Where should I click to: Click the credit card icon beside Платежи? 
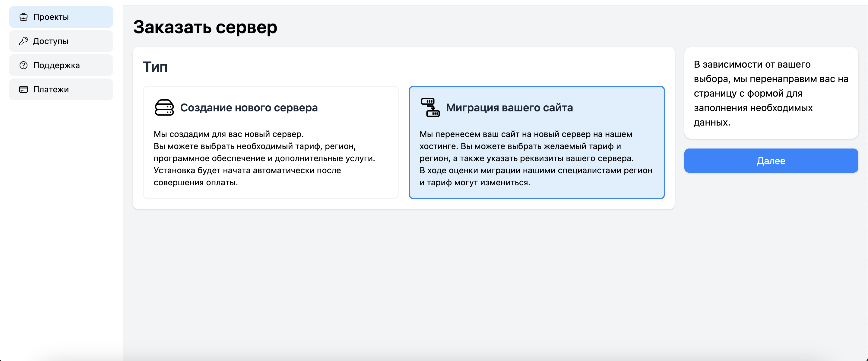click(x=24, y=89)
